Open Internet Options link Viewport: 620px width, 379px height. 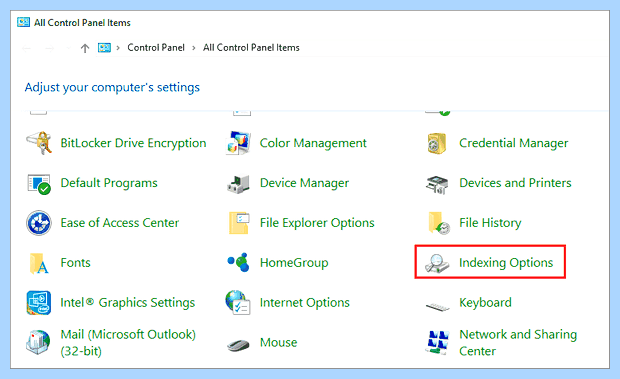tap(305, 303)
